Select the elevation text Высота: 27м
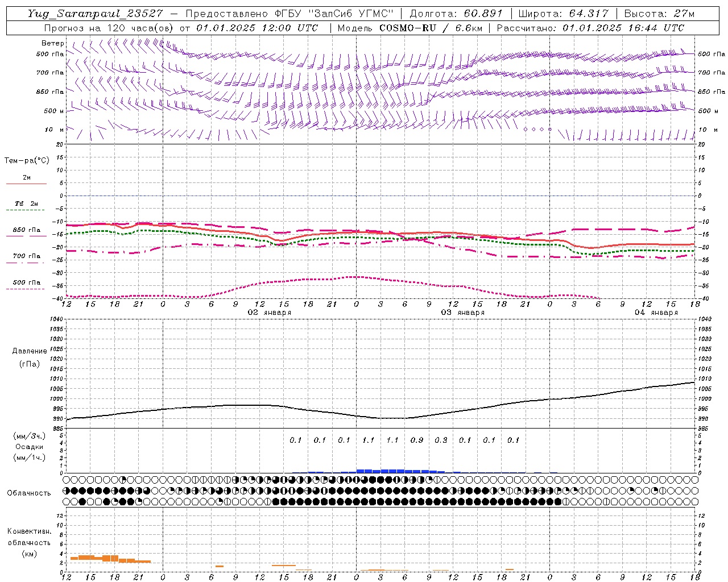Screen dimensions: 728x582 [659, 14]
